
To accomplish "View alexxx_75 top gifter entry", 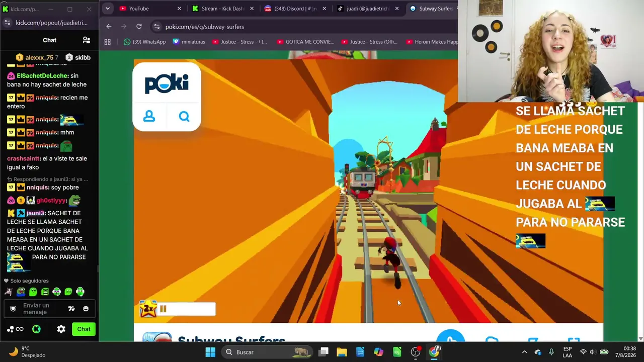I will tap(37, 58).
